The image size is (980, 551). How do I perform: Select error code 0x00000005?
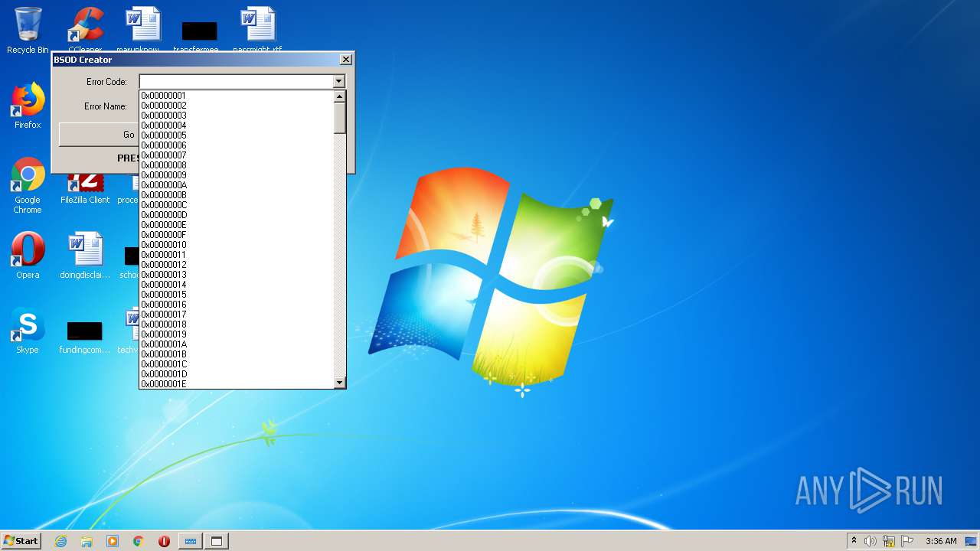(237, 135)
